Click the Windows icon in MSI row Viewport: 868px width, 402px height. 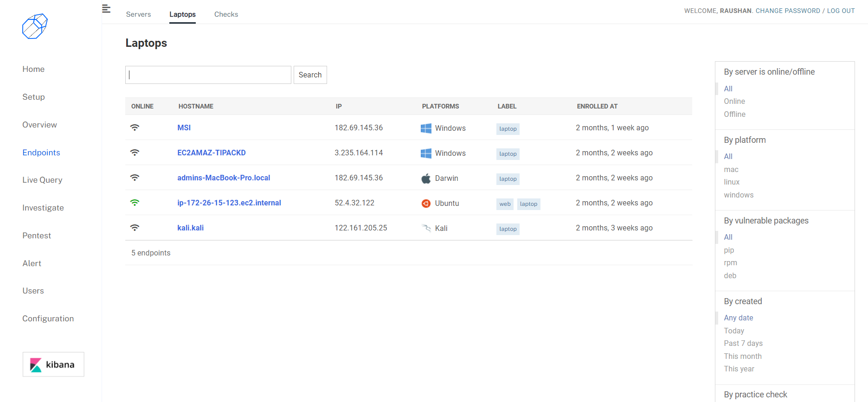click(426, 128)
